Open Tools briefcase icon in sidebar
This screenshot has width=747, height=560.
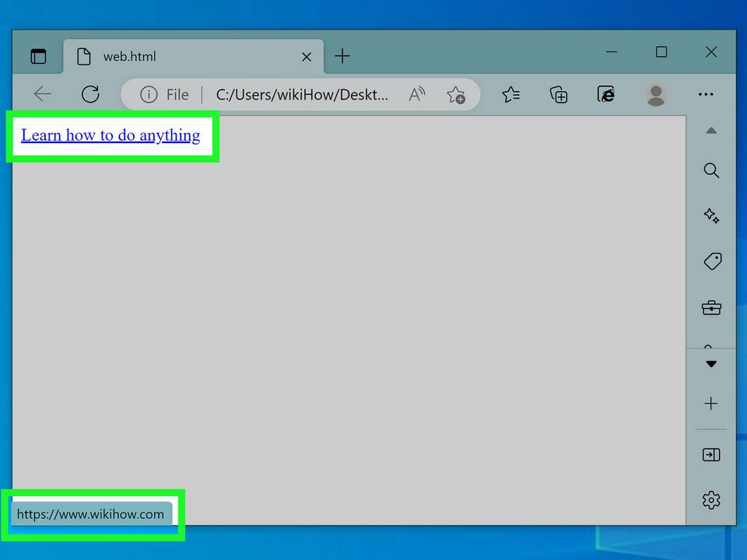[x=711, y=308]
